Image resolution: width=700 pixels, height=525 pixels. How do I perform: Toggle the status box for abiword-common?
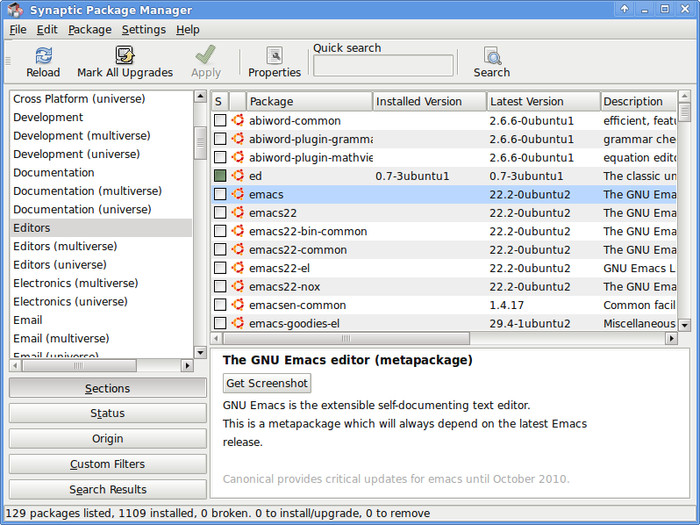click(x=220, y=121)
